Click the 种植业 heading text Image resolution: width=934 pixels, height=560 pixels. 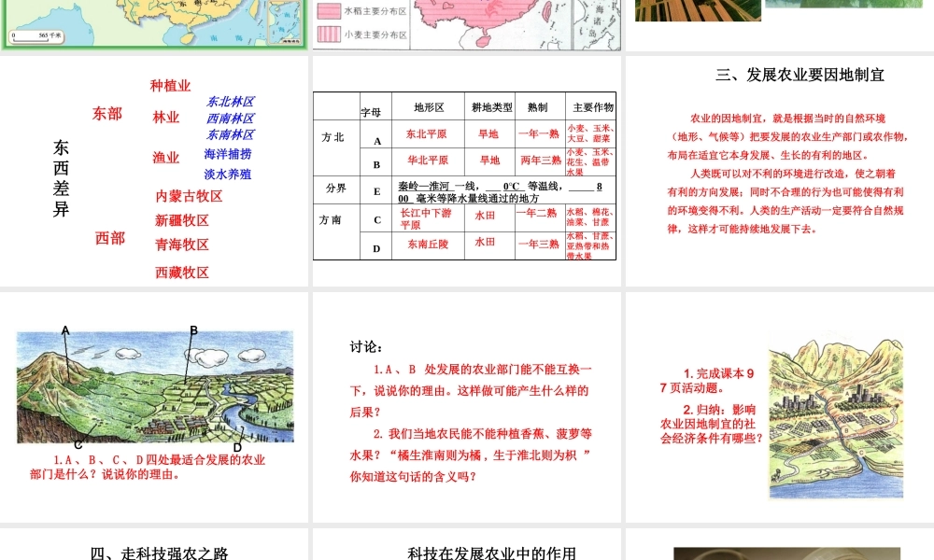tap(170, 86)
